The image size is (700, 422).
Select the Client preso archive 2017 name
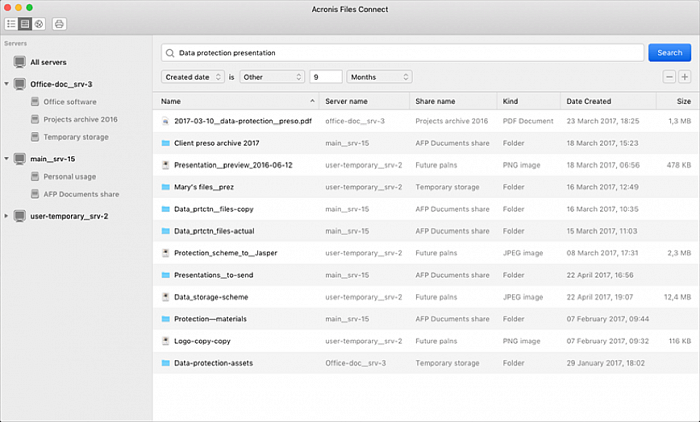click(x=217, y=143)
